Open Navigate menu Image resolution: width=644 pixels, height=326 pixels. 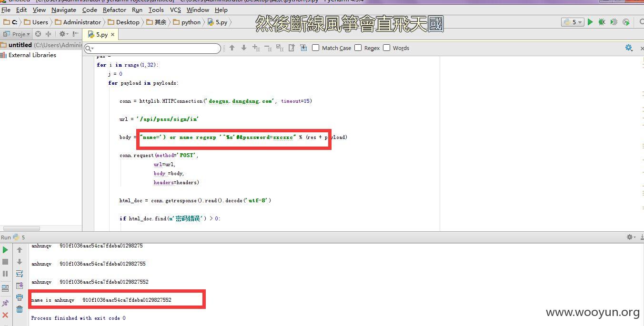[63, 10]
